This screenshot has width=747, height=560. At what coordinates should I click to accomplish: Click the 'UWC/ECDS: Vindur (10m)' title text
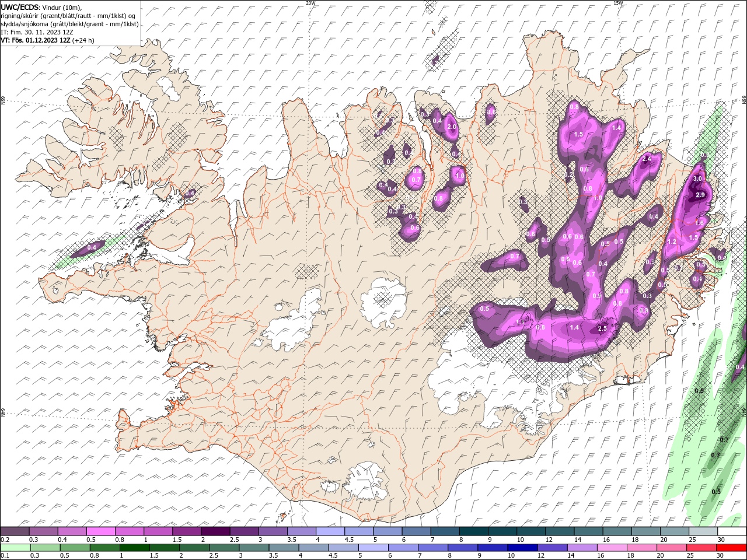coord(41,7)
